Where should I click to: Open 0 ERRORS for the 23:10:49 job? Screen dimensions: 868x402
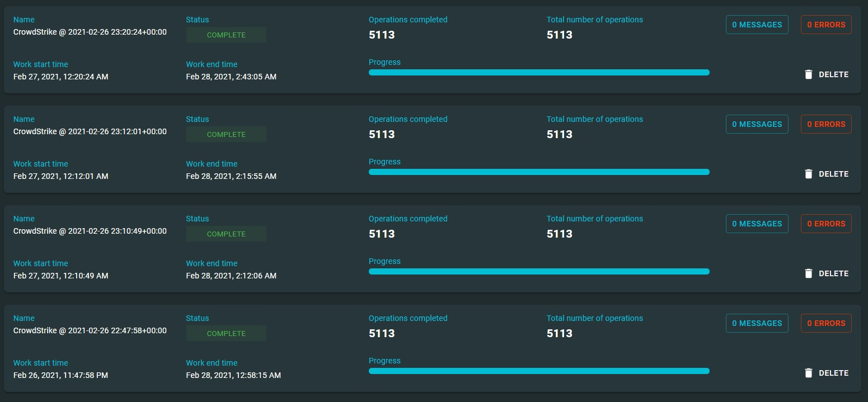[826, 223]
